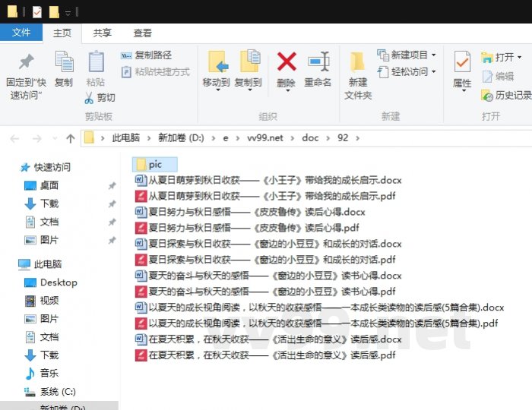Select 窗边的小豆豆 读书心得.docx file
The image size is (532, 410).
[x=268, y=276]
